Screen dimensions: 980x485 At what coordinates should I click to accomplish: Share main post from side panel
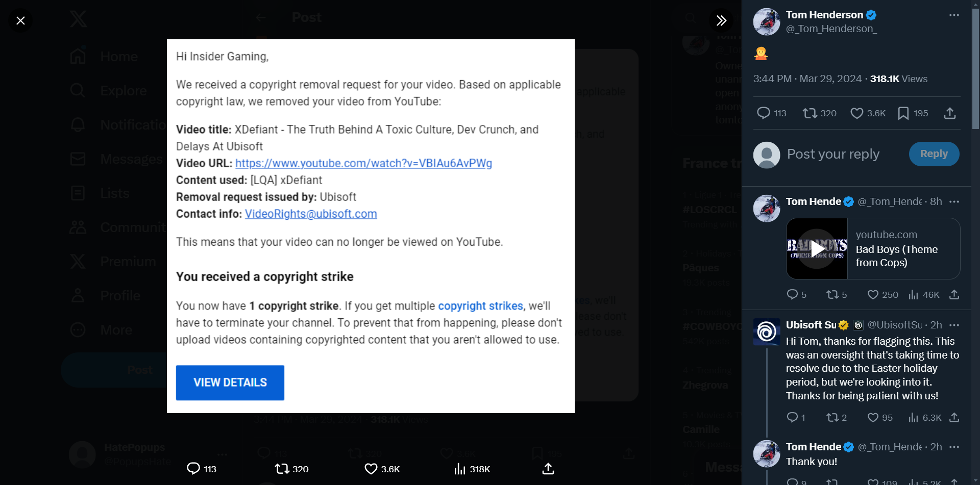(x=950, y=113)
